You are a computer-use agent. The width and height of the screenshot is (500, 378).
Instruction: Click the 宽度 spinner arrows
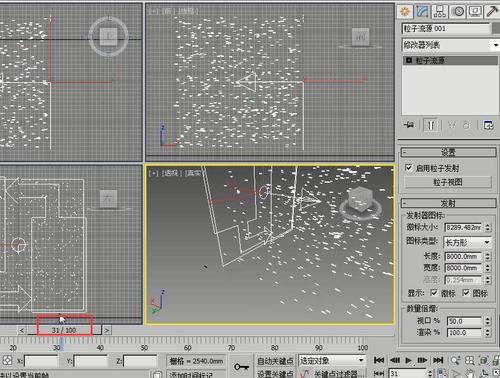[x=488, y=268]
